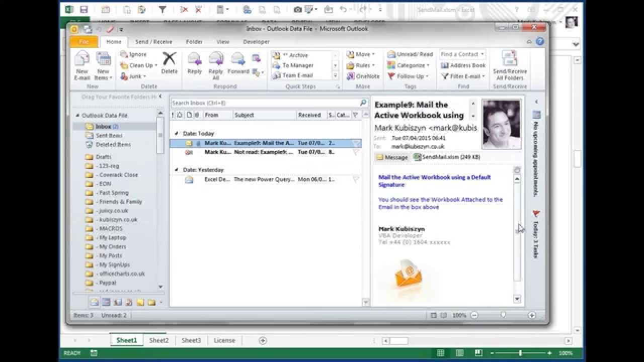
Task: Send message to OneNote
Action: point(363,76)
